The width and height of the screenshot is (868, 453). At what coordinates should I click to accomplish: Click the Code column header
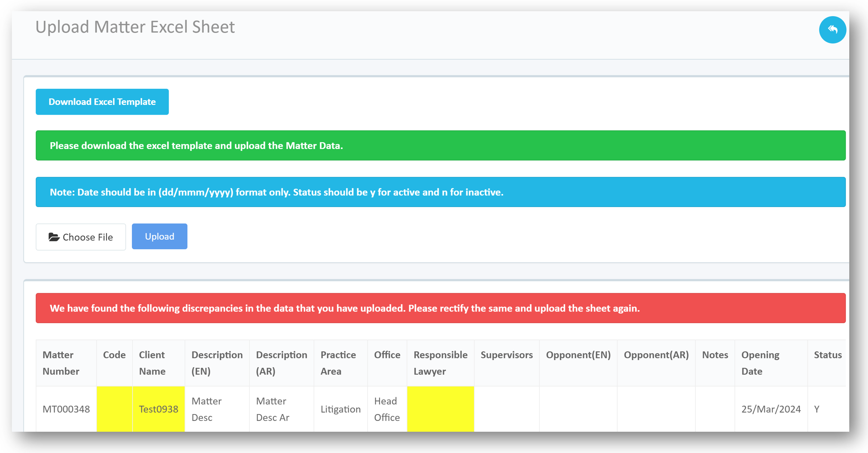(114, 355)
